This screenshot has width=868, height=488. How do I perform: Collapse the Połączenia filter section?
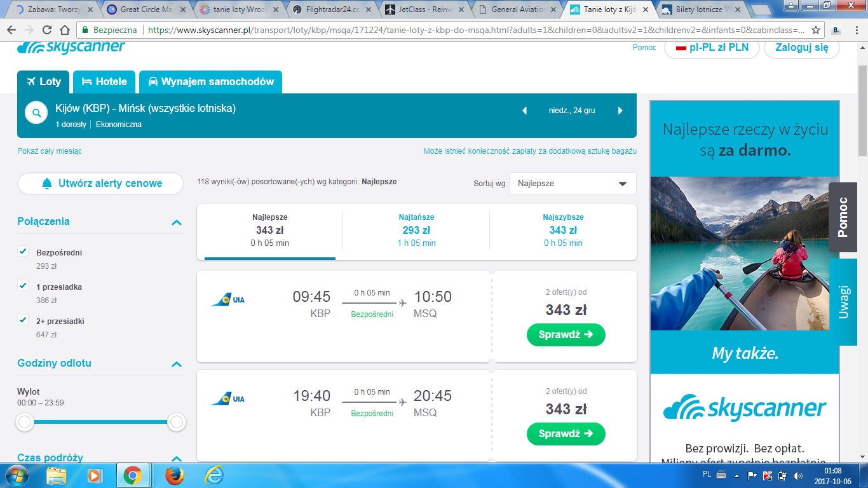[x=177, y=222]
